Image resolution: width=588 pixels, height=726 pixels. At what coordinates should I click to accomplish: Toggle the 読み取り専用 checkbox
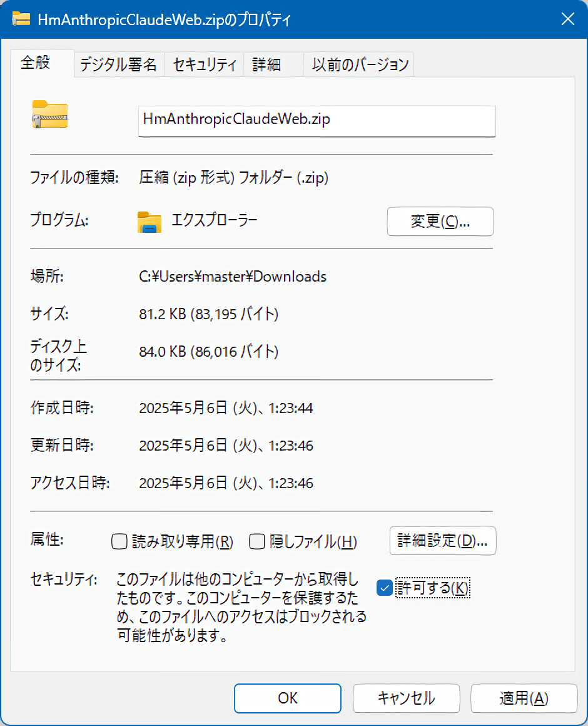(x=119, y=541)
